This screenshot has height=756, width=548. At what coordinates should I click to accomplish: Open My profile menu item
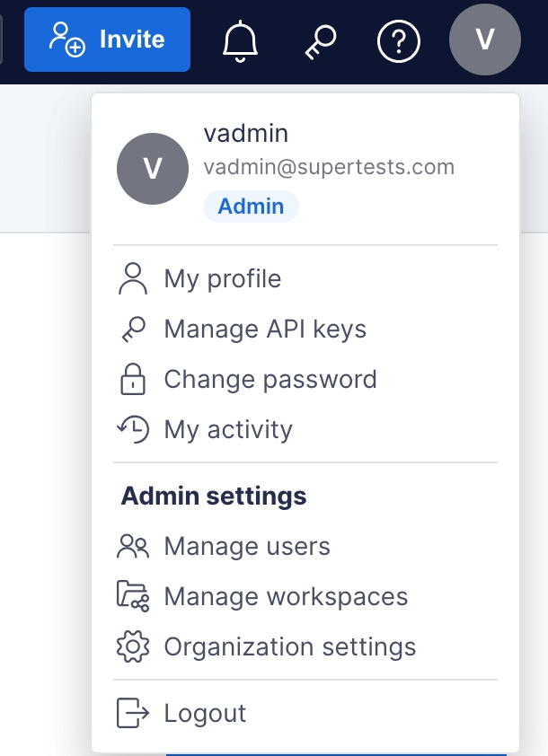click(223, 279)
